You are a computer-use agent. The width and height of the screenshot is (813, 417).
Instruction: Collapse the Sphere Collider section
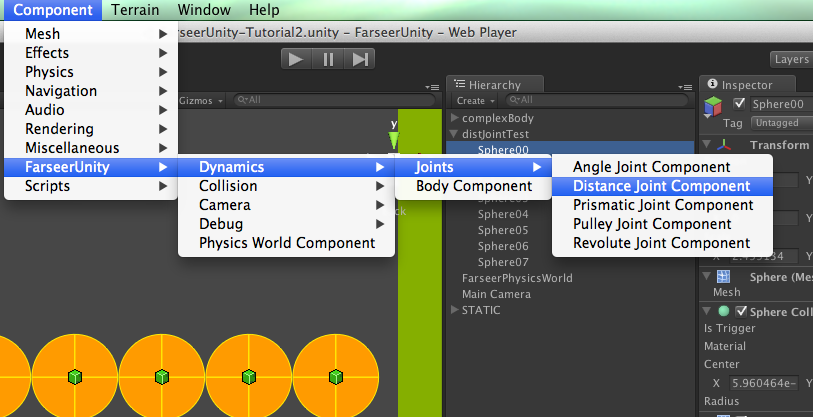[x=706, y=311]
